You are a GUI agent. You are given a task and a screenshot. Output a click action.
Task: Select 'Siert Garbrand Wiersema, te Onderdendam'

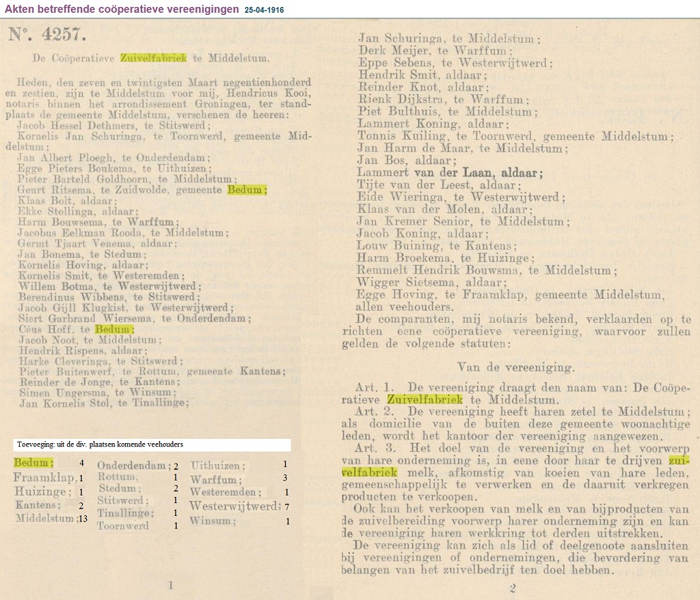tap(135, 318)
